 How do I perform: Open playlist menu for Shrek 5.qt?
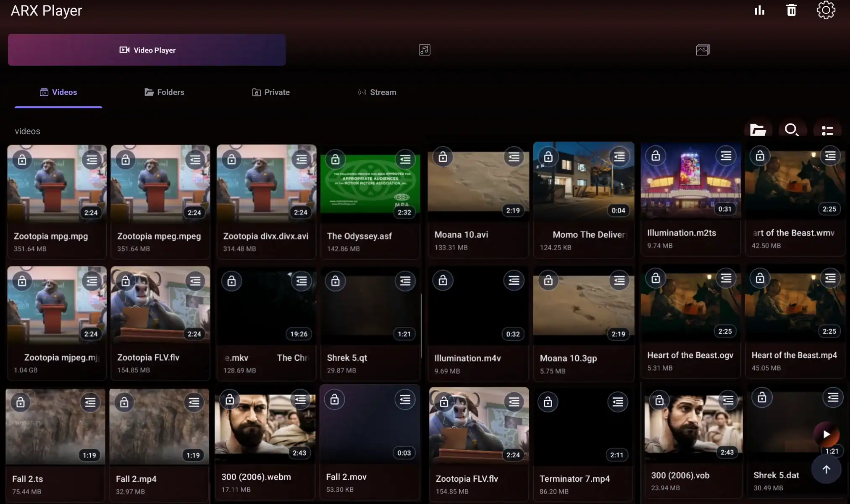(x=405, y=281)
